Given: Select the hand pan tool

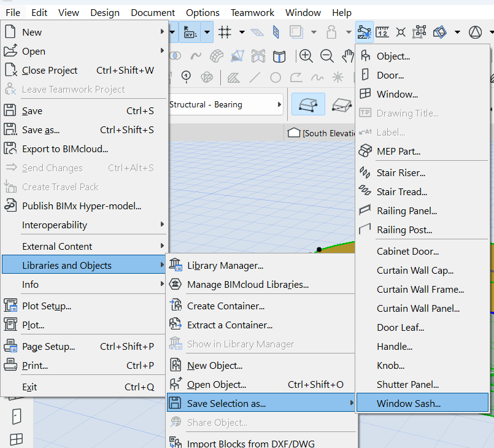Looking at the screenshot, I should pyautogui.click(x=348, y=56).
